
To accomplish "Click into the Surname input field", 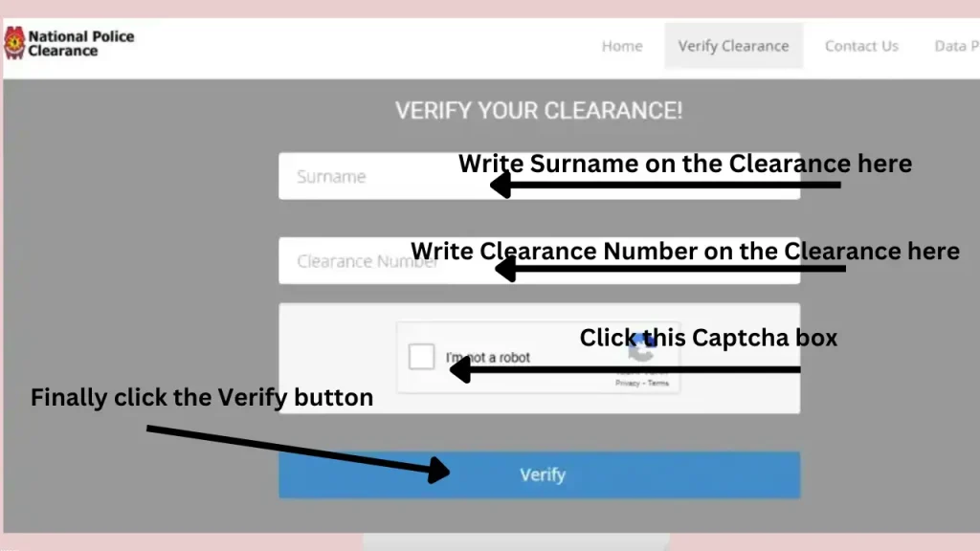I will tap(540, 176).
